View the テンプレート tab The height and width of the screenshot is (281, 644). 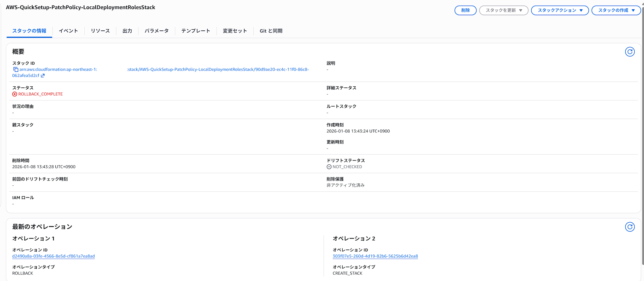[x=195, y=31]
